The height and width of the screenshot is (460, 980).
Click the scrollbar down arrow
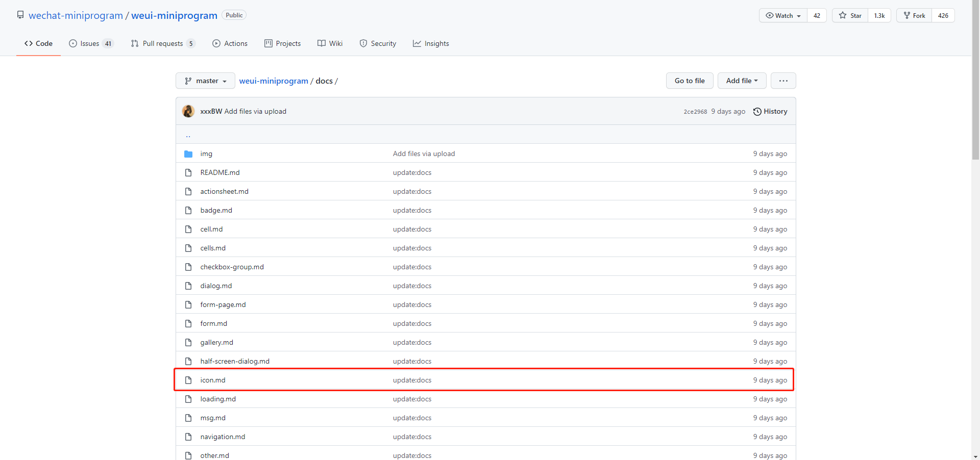click(975, 456)
